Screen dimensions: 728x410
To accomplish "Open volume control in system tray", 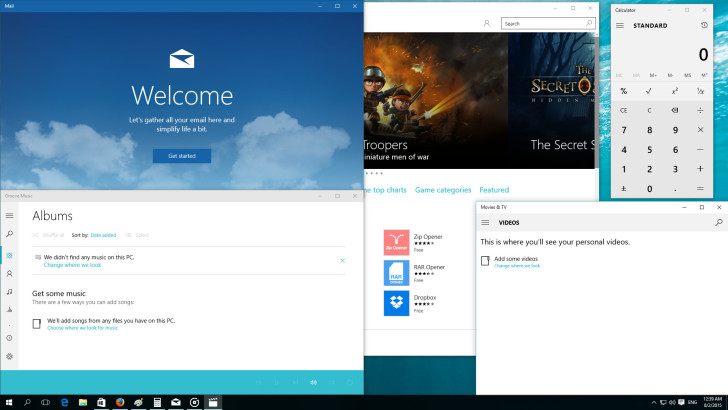I will point(672,402).
